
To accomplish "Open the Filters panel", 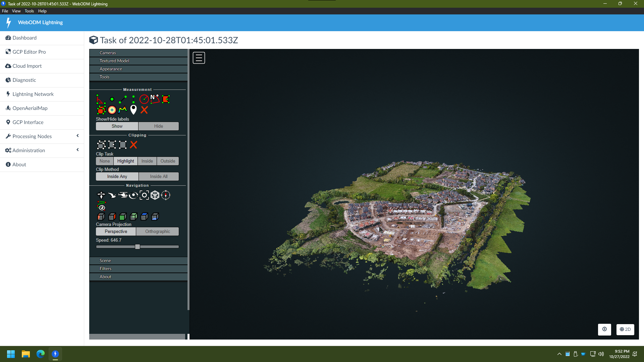I will tap(138, 268).
